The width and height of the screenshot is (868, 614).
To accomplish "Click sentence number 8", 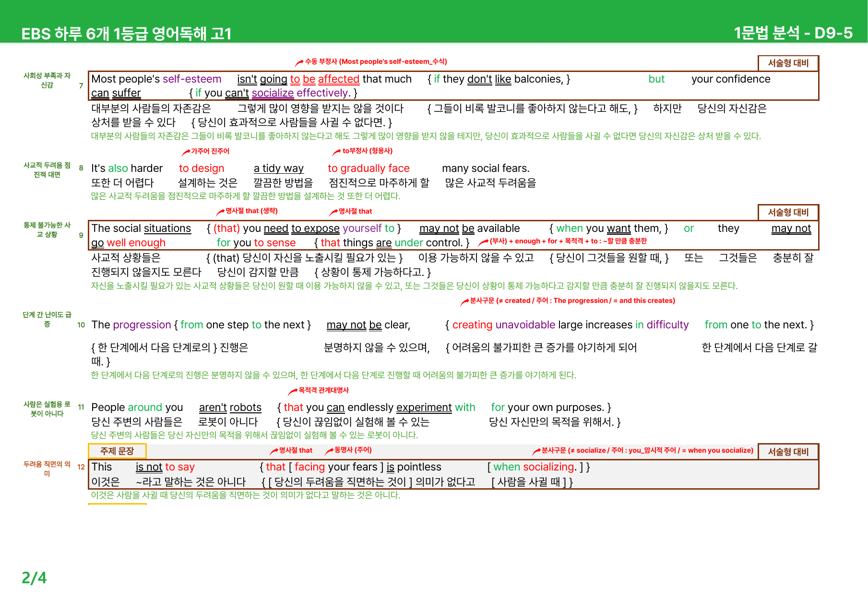I will (x=81, y=168).
